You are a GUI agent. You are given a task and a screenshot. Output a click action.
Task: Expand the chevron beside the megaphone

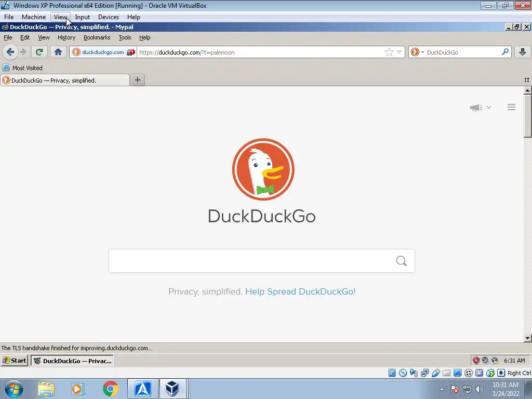point(488,107)
